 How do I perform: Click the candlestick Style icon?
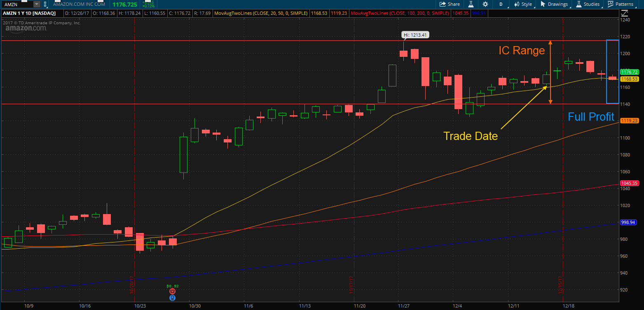coord(517,4)
